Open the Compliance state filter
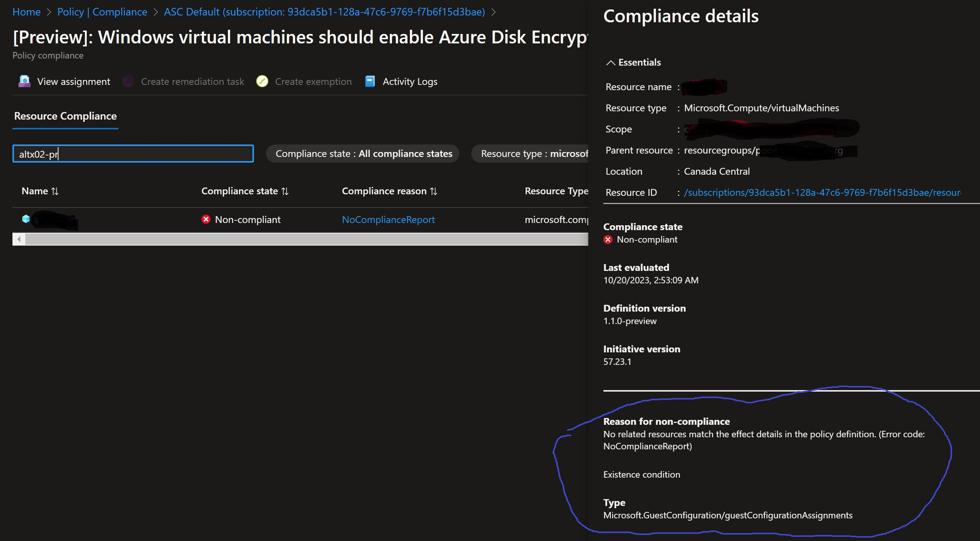 coord(362,154)
